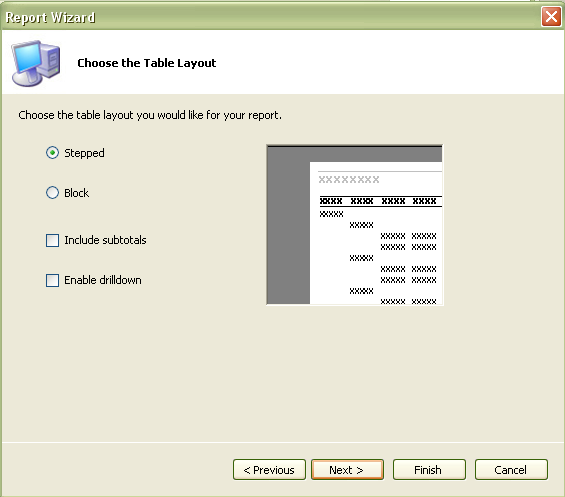Image resolution: width=565 pixels, height=497 pixels.
Task: Advance with the Next button
Action: tap(347, 470)
